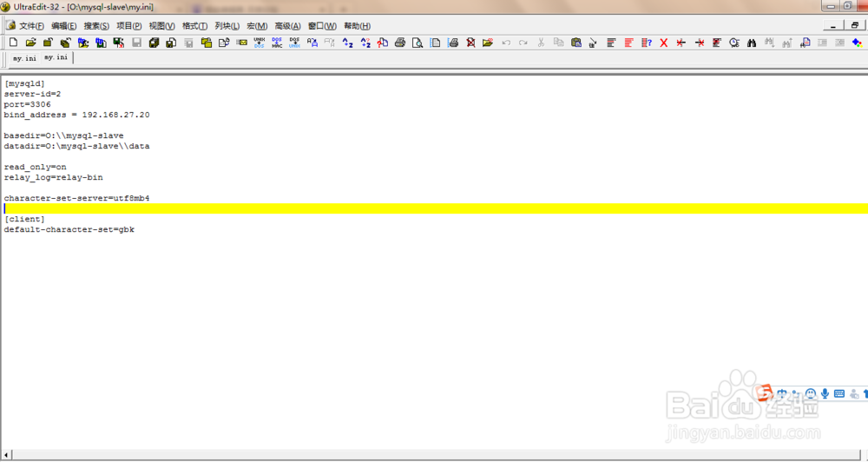Viewport: 868px width, 462px height.
Task: Send file by mail envelope icon
Action: coord(242,42)
